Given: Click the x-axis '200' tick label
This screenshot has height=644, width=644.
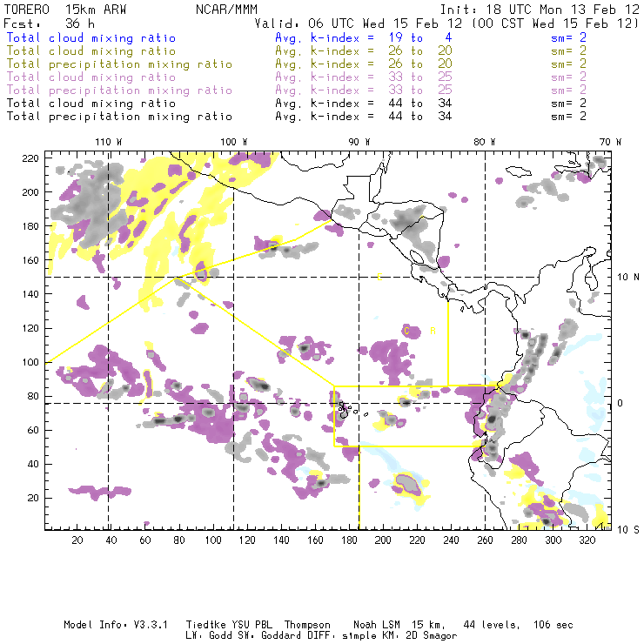Looking at the screenshot, I should pyautogui.click(x=383, y=540).
